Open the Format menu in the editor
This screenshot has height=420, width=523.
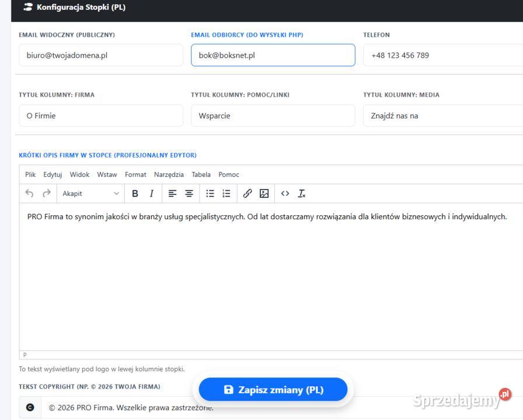point(135,174)
